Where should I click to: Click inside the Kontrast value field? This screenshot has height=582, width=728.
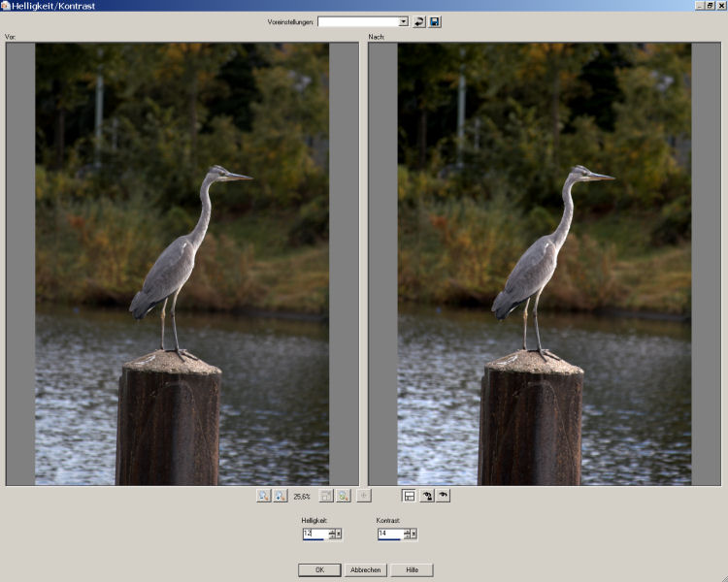click(388, 533)
